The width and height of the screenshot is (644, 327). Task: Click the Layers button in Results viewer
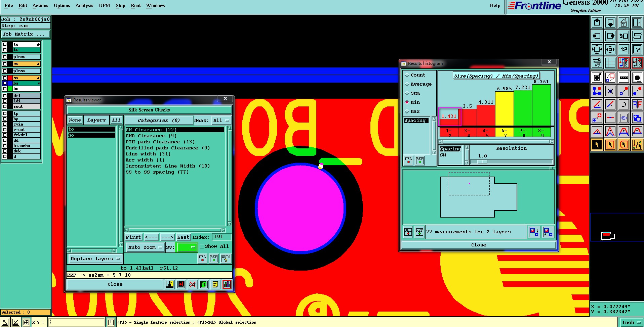click(96, 120)
